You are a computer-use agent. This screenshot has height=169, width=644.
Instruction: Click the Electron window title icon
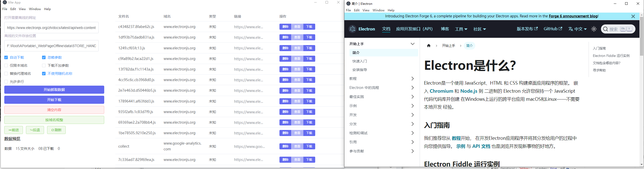(x=348, y=4)
